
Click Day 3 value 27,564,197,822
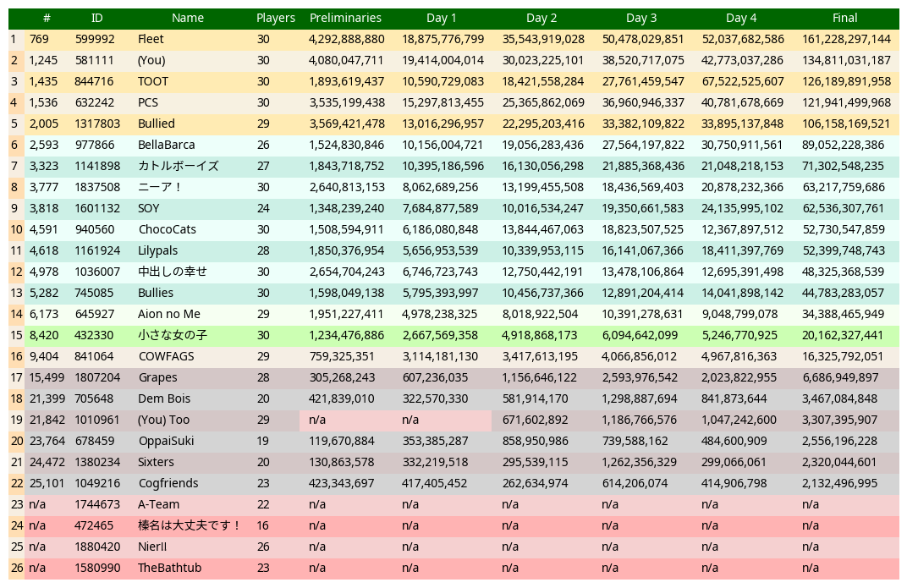(x=643, y=146)
